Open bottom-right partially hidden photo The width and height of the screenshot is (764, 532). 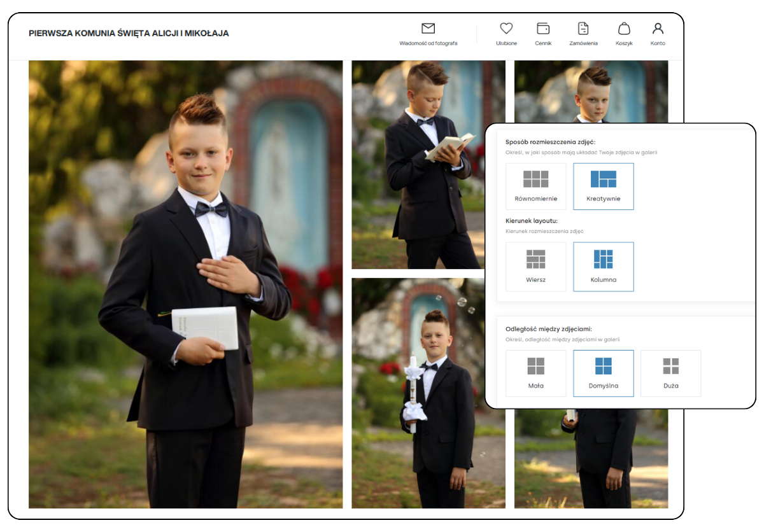coord(591,458)
